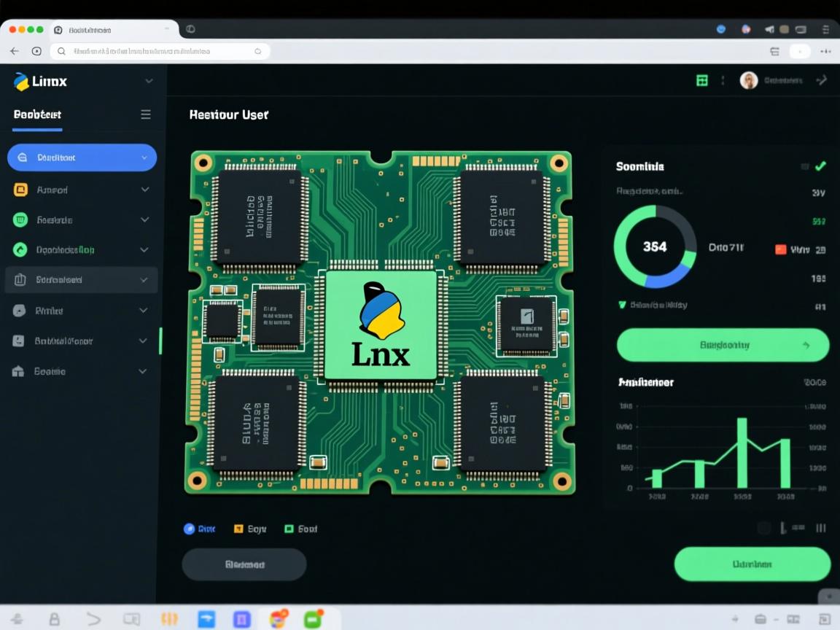Click the clipboard icon on the highlighted sidebar row
840x630 pixels.
pyautogui.click(x=22, y=279)
